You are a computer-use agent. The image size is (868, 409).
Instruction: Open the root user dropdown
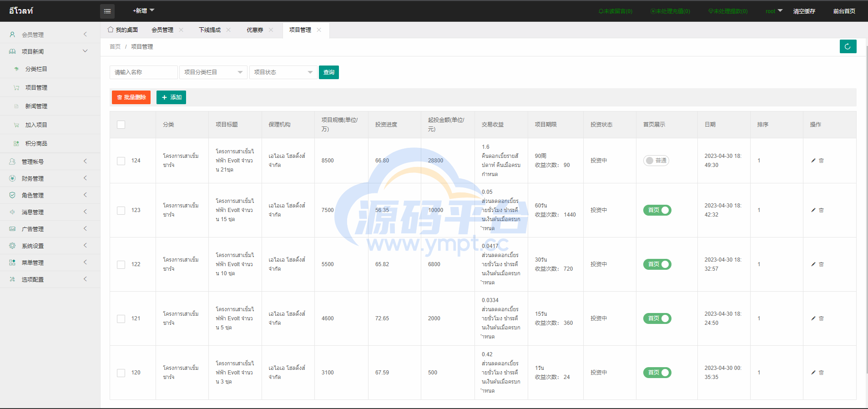774,11
